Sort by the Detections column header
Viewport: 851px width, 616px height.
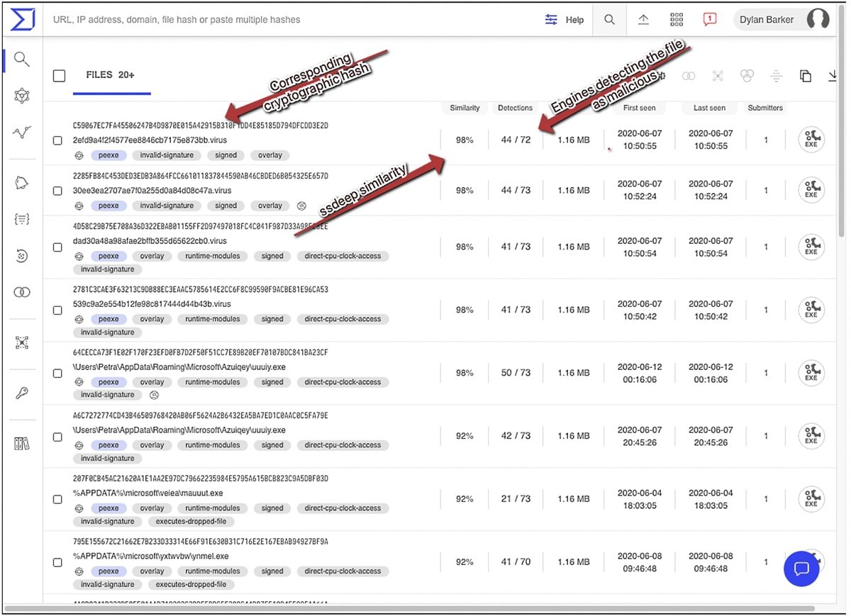515,108
